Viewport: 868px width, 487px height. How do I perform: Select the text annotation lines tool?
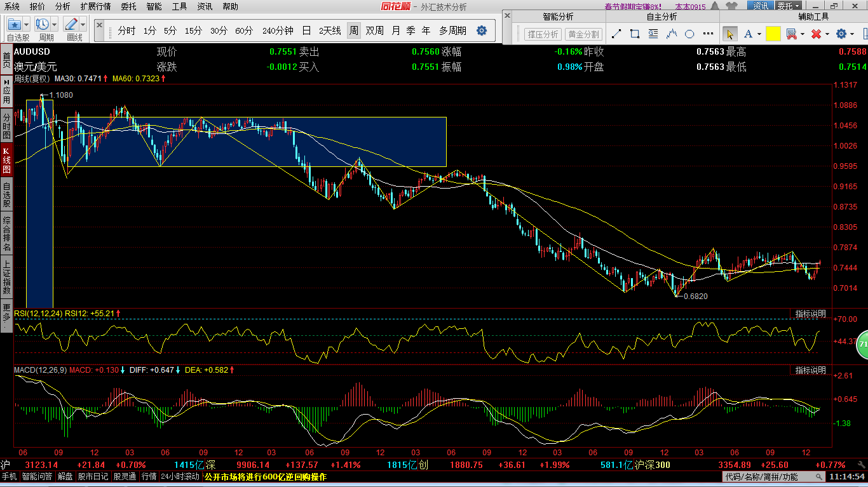point(653,34)
